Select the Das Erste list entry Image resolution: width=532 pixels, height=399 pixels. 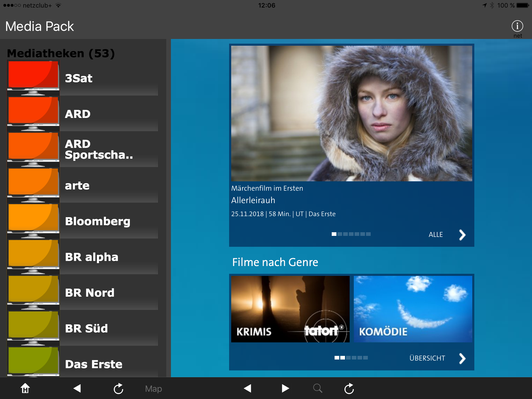(x=82, y=362)
